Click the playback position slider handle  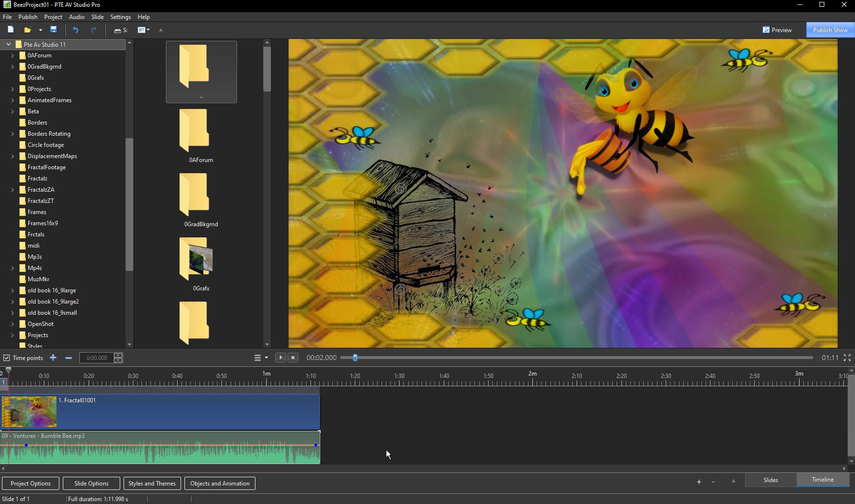click(x=355, y=358)
